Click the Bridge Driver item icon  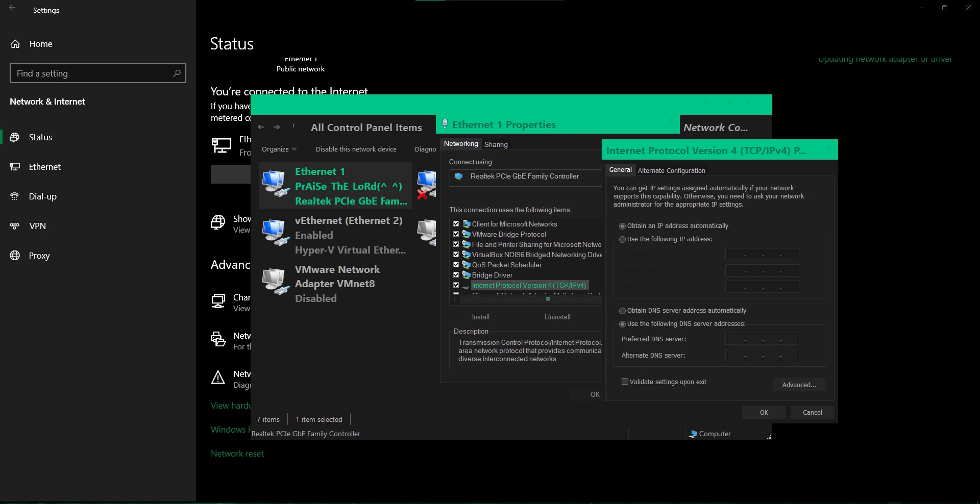click(466, 275)
